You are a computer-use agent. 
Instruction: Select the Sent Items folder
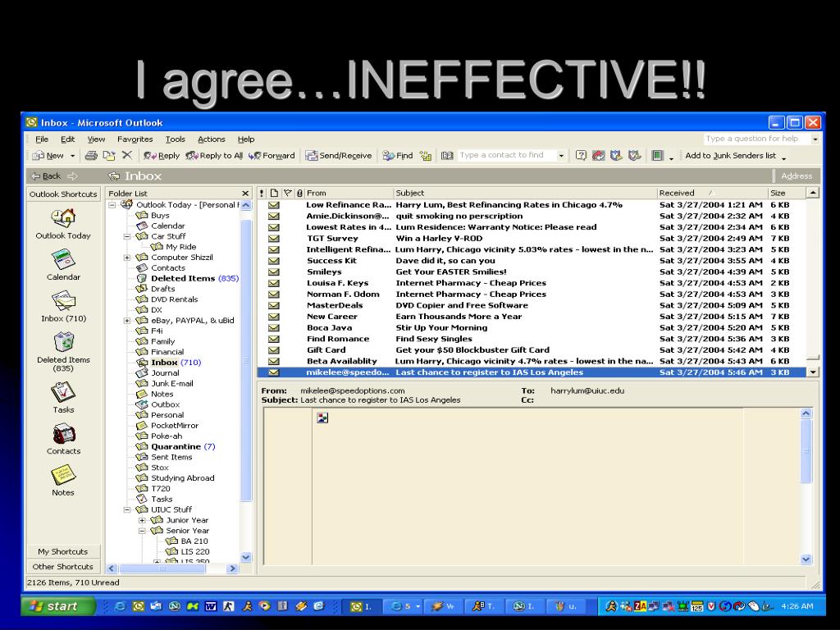coord(164,457)
